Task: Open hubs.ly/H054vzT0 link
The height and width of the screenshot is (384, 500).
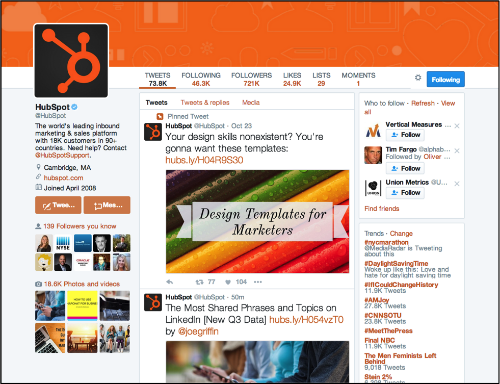Action: coord(306,320)
